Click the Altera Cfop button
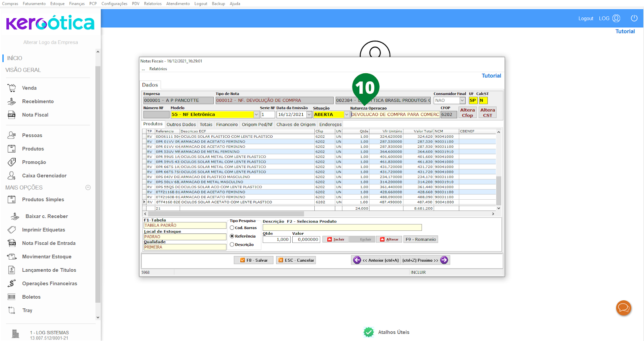Viewport: 644px width, 341px height. [x=467, y=112]
